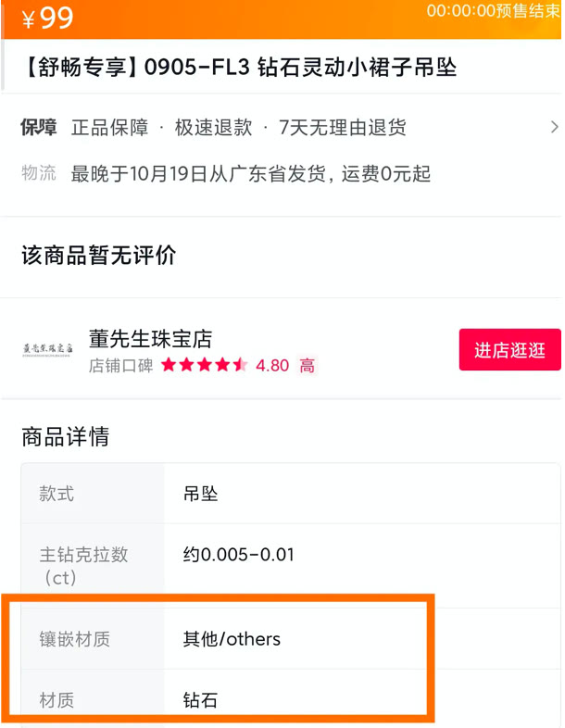Open the 保障 guarantee details chevron arrow

554,127
